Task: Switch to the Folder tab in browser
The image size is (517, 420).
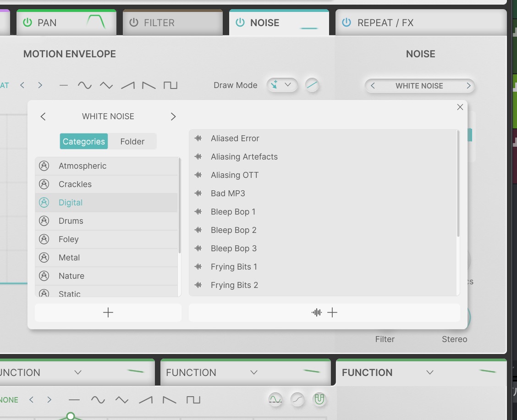Action: (x=132, y=142)
